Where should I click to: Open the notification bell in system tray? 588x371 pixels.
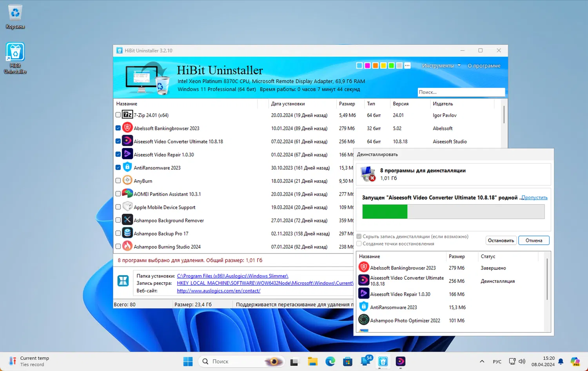point(561,361)
